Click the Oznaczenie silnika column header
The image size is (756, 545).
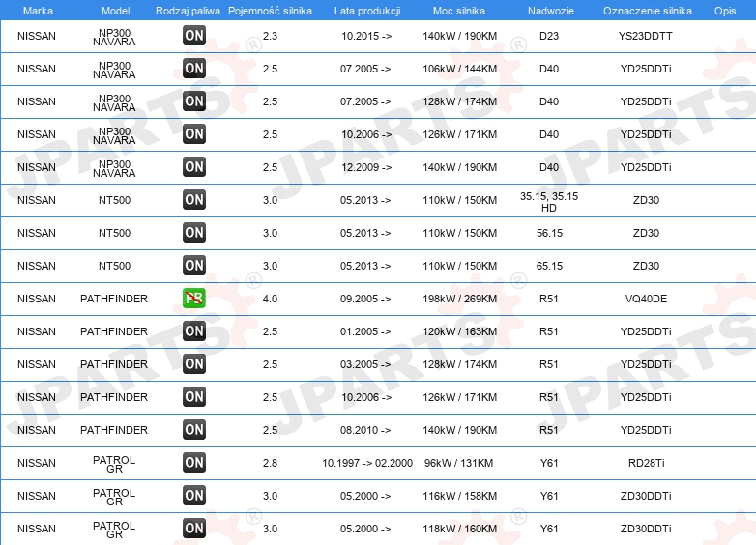point(648,11)
